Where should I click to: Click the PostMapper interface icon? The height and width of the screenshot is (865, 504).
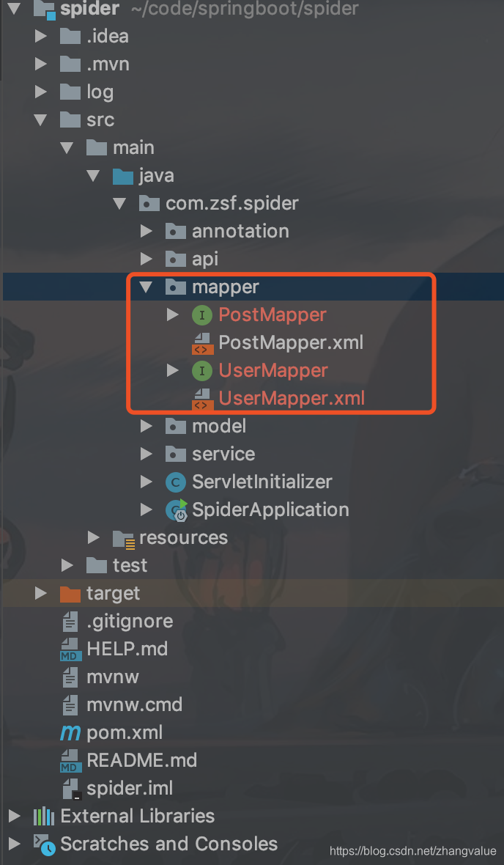coord(202,315)
